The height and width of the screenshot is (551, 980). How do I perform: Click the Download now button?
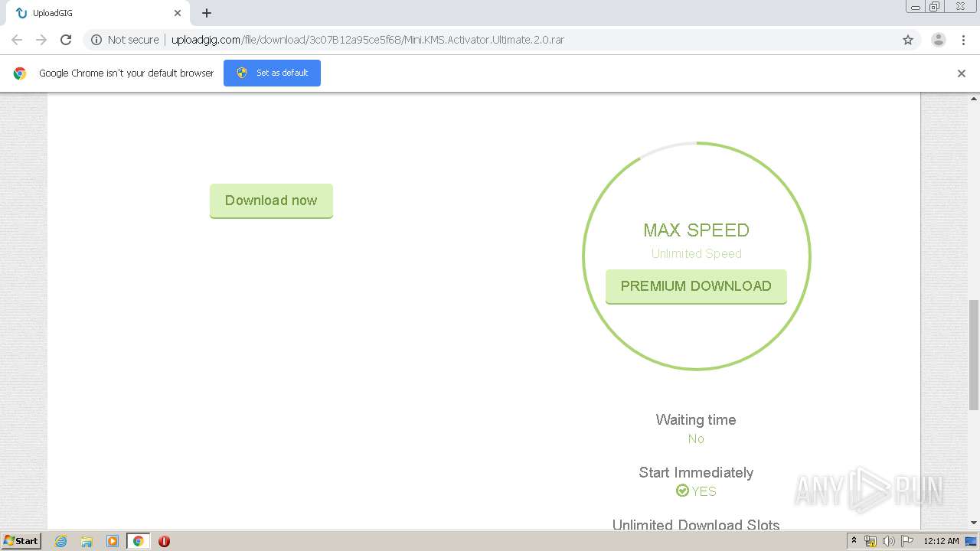click(271, 201)
